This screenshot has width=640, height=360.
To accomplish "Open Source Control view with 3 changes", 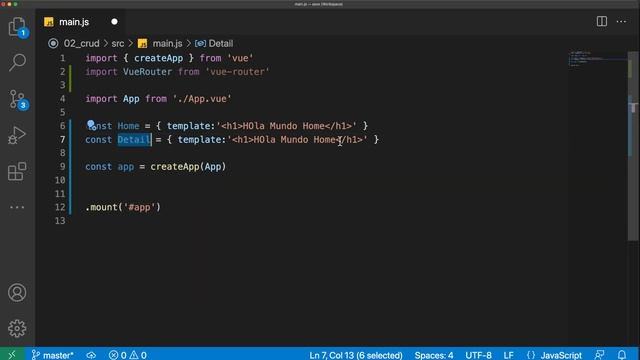I will point(17,99).
